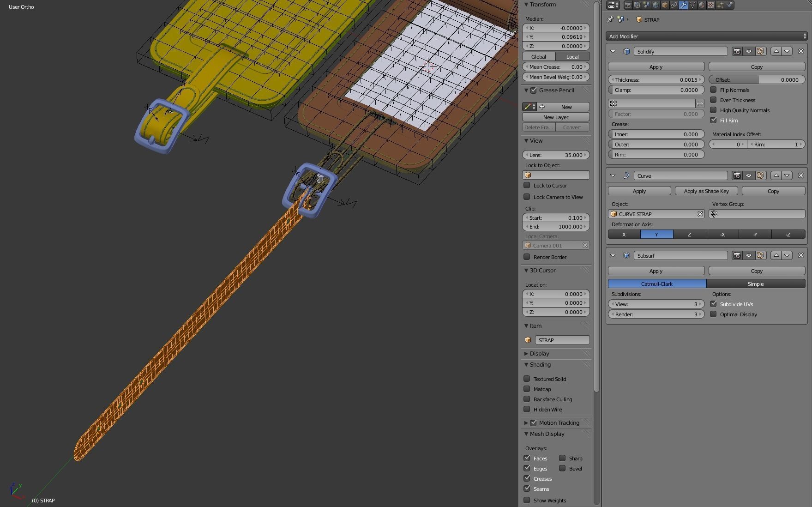Open the Add Modifier dropdown
Viewport: 812px width, 507px height.
point(707,36)
